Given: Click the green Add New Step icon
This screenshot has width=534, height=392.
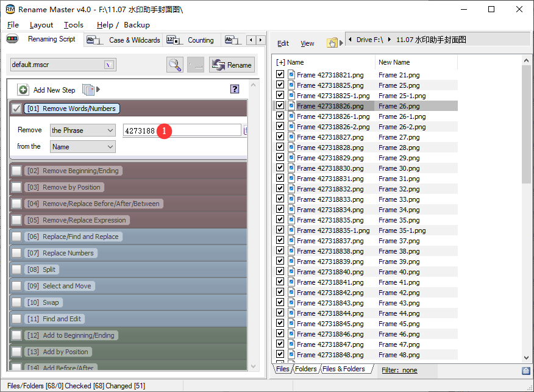Looking at the screenshot, I should [x=23, y=90].
